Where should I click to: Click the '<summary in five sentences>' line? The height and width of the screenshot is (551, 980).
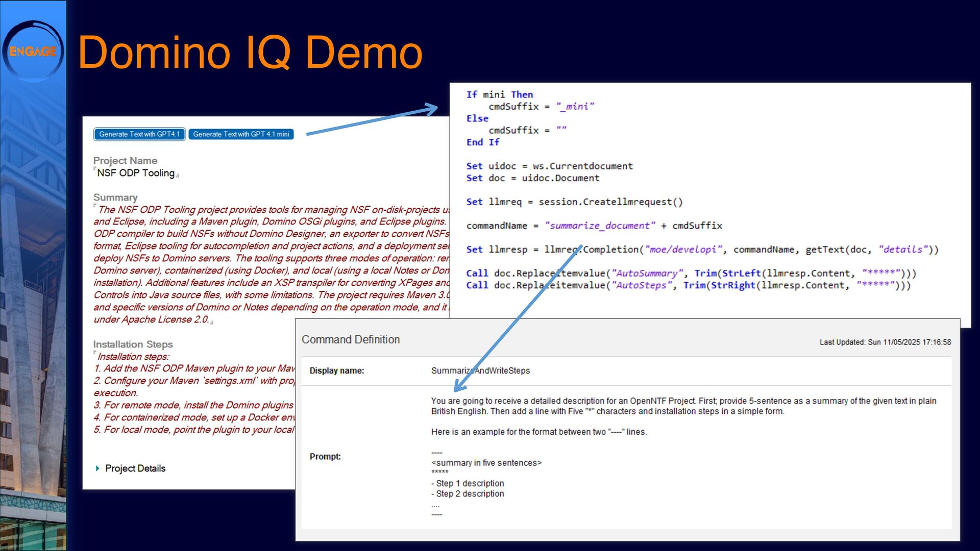[x=486, y=463]
